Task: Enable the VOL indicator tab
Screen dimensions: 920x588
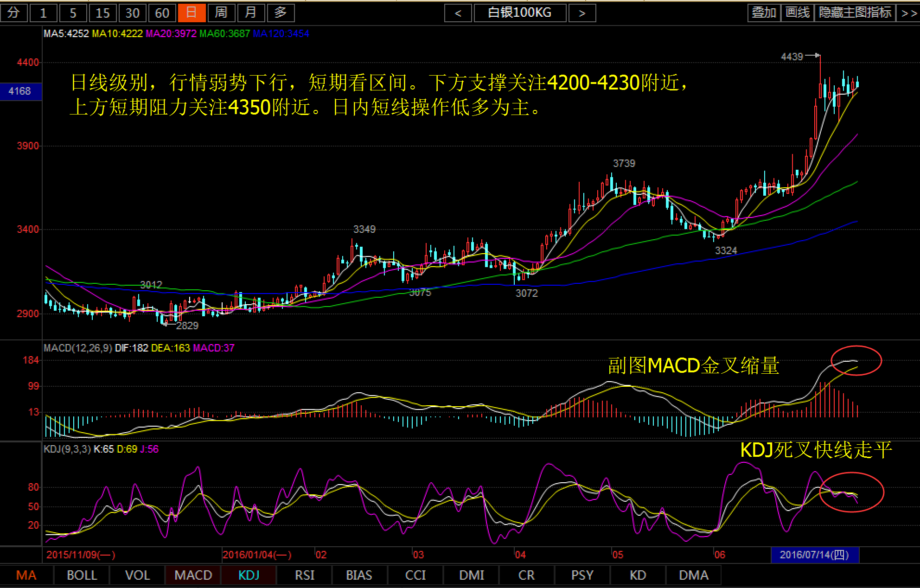Action: pyautogui.click(x=137, y=575)
